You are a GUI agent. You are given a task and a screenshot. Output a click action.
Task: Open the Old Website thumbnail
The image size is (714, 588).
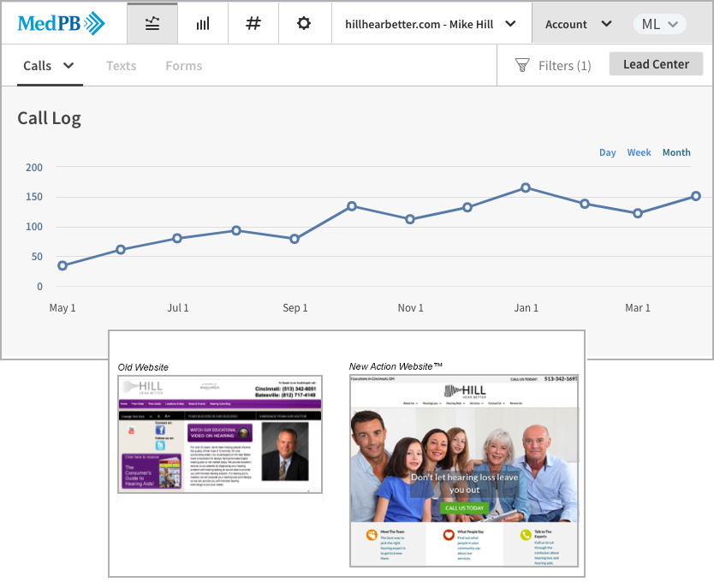[x=220, y=434]
